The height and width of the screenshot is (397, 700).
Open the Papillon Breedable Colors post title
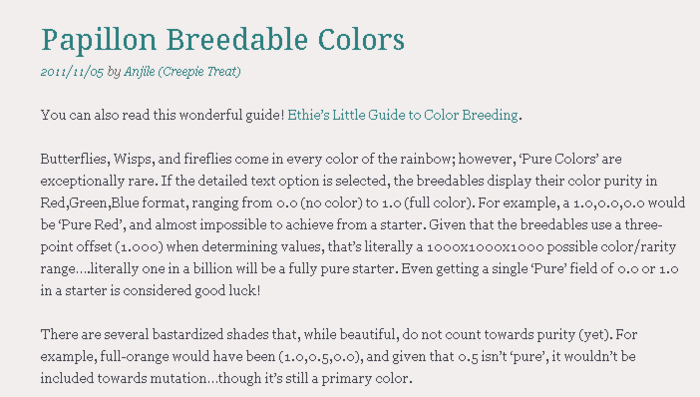point(223,39)
